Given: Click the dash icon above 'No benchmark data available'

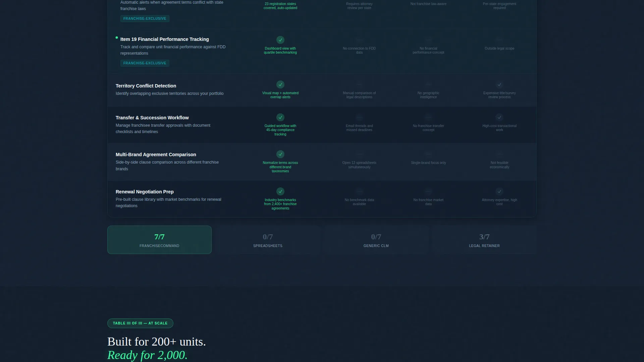Looking at the screenshot, I should pos(359,191).
